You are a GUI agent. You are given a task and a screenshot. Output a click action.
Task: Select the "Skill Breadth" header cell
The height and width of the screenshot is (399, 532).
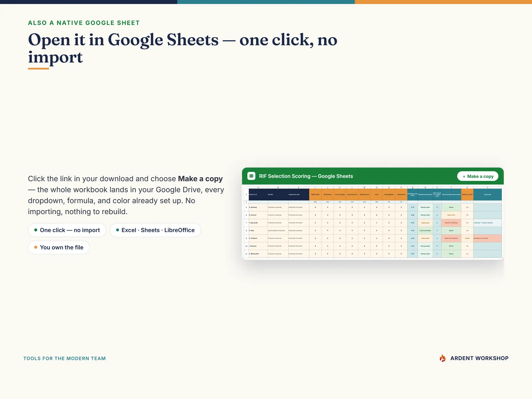[x=315, y=195]
